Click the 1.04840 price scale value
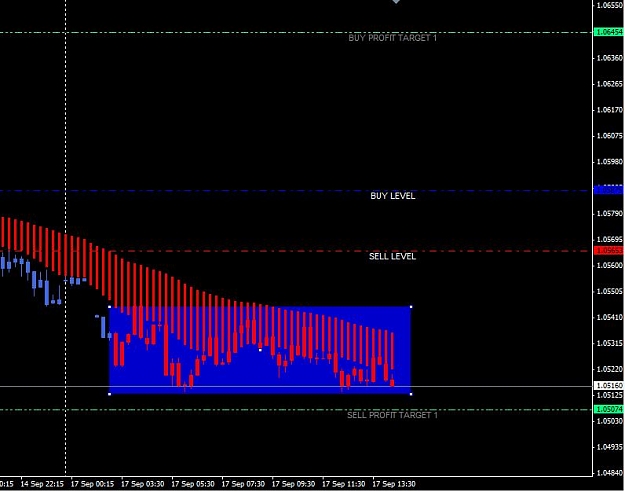Image resolution: width=625 pixels, height=492 pixels. tap(609, 473)
